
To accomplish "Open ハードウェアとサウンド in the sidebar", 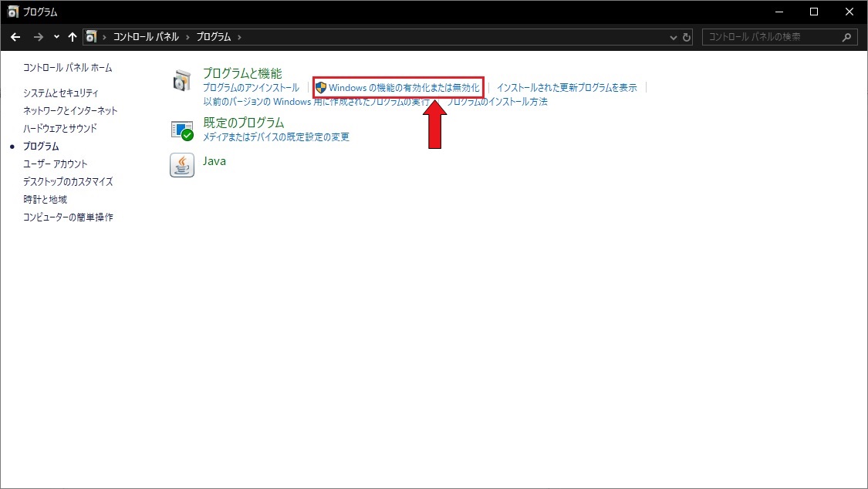I will 59,128.
